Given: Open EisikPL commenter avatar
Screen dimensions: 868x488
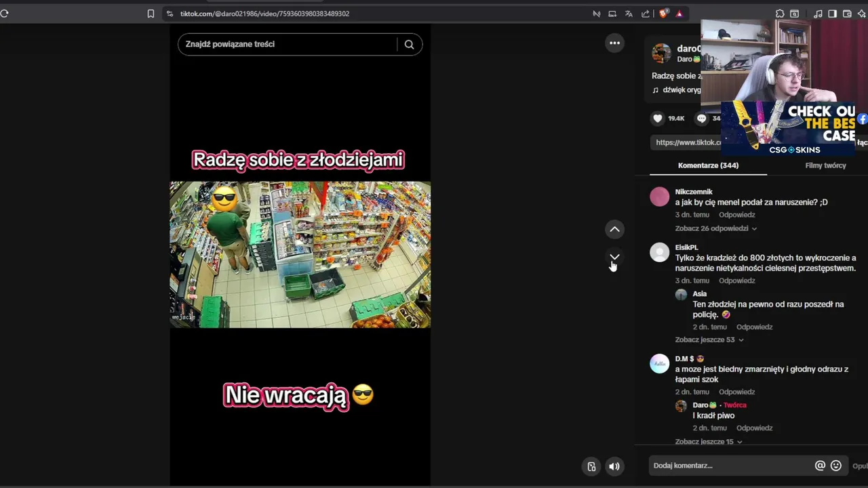Looking at the screenshot, I should coord(660,253).
